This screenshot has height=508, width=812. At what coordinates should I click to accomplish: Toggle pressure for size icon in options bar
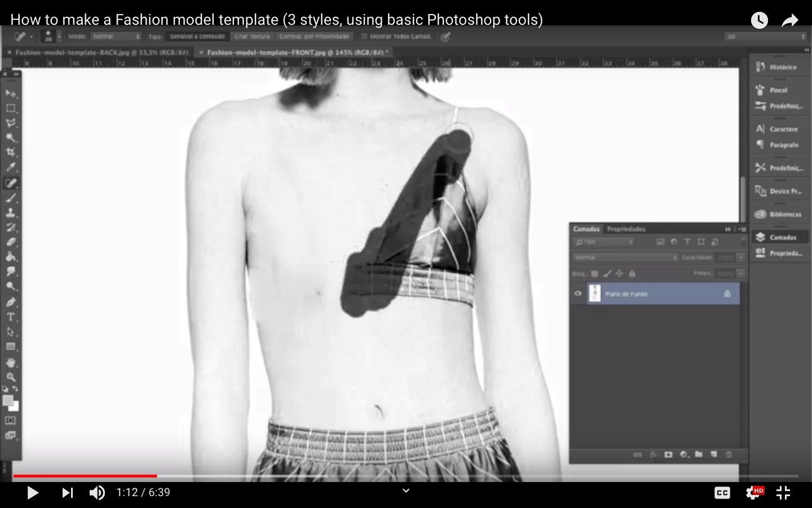445,37
